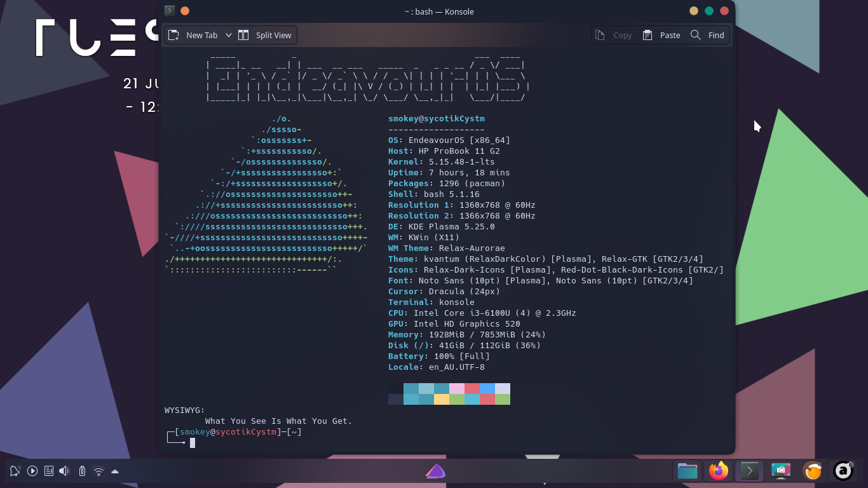The image size is (868, 488).
Task: Click the 'Icons: Relax-Dark-Icons' line
Action: (x=556, y=270)
